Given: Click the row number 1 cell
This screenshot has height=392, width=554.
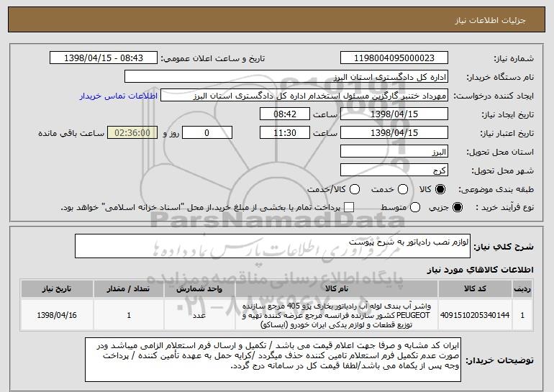Looking at the screenshot, I should [x=522, y=315].
